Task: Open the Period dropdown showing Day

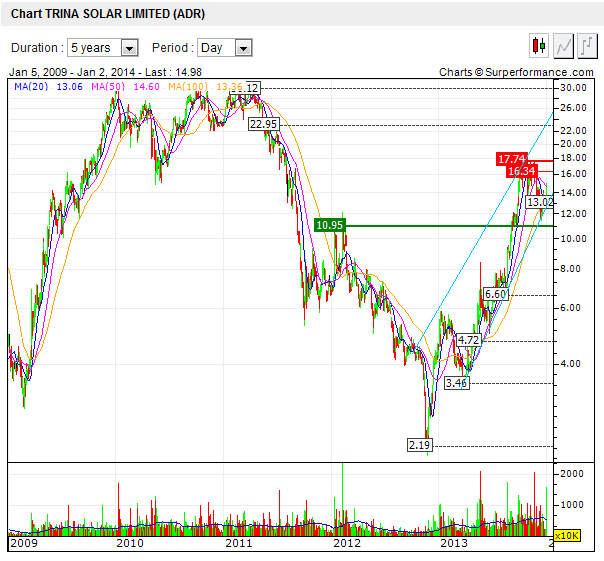Action: (225, 48)
